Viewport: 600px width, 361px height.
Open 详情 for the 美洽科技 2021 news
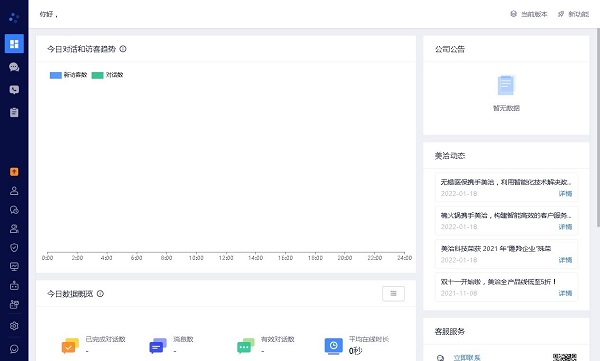pos(565,260)
